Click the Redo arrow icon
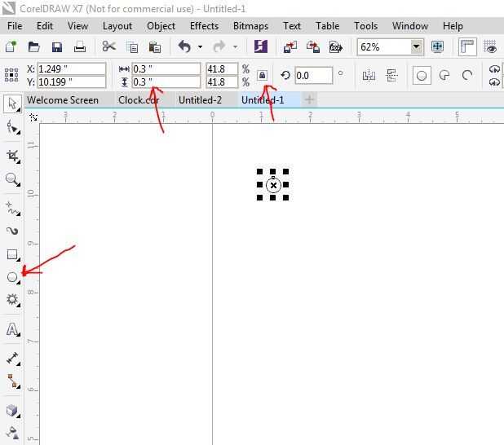The width and height of the screenshot is (504, 445). (x=219, y=47)
